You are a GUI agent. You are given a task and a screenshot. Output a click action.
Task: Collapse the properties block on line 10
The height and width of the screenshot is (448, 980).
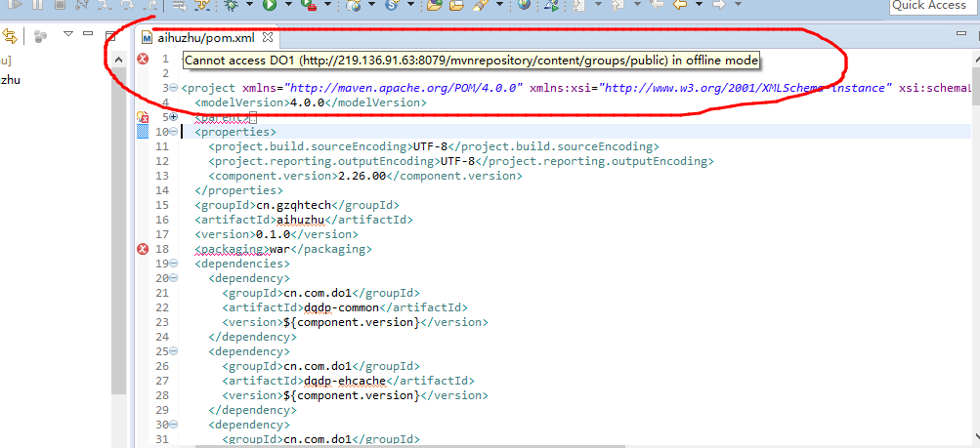(x=174, y=132)
